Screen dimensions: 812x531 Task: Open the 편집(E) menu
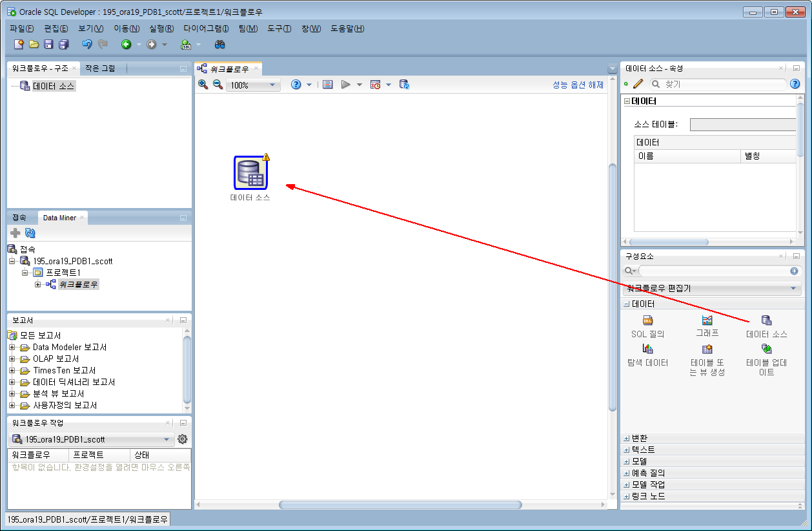click(56, 28)
